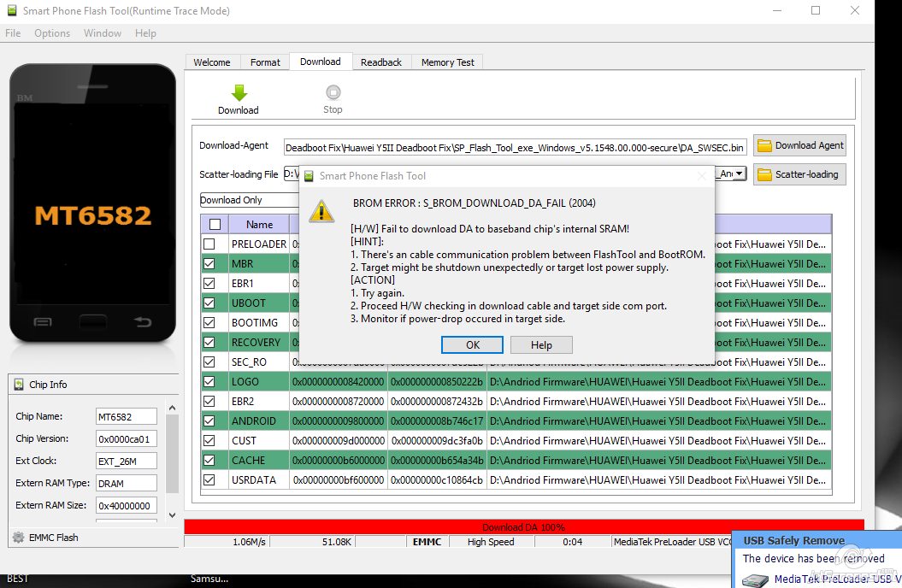Click the yellow warning icon in the error dialog
Image resolution: width=902 pixels, height=588 pixels.
tap(321, 211)
